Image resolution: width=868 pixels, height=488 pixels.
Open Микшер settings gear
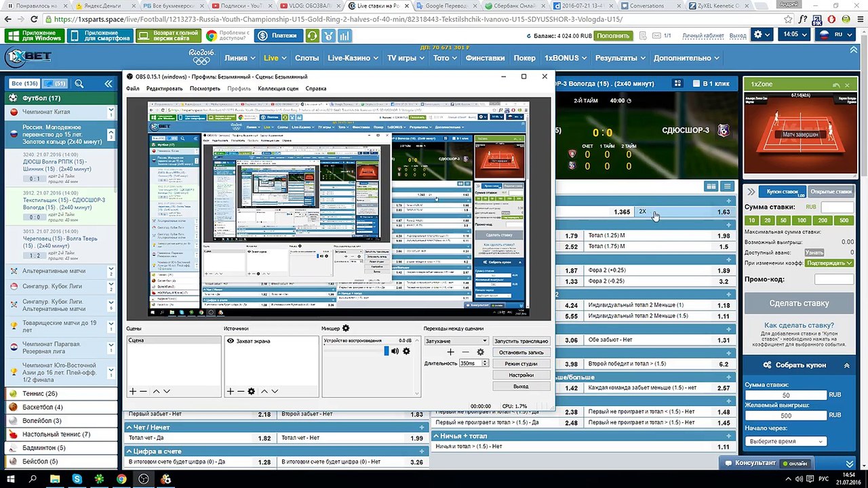[346, 329]
